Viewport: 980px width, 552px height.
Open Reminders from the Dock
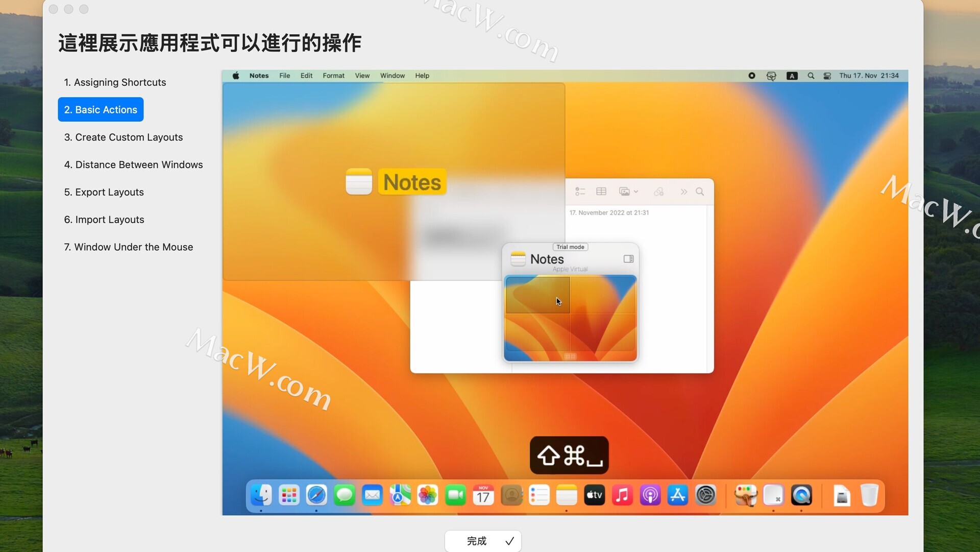tap(539, 495)
